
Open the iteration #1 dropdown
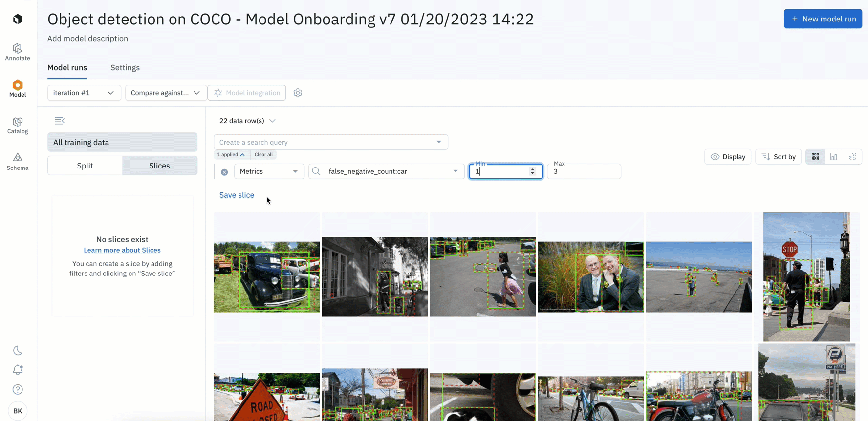click(84, 93)
